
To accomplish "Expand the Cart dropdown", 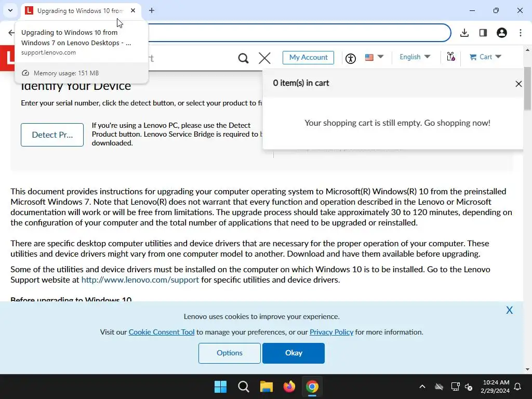I will tap(485, 57).
